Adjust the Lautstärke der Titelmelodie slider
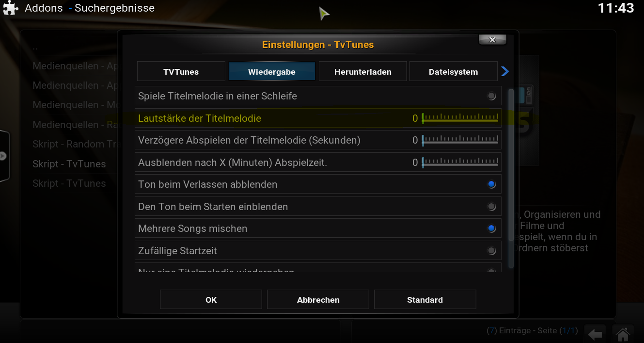This screenshot has width=644, height=343. point(460,118)
